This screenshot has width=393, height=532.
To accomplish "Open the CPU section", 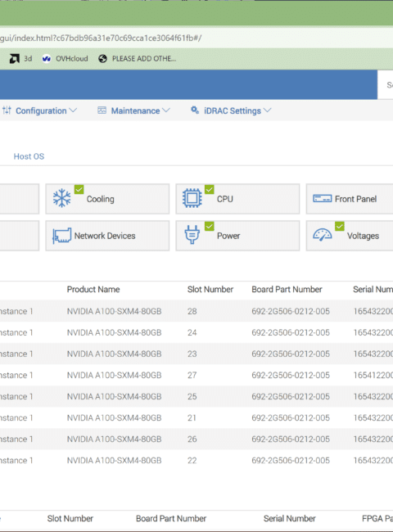I will (237, 199).
